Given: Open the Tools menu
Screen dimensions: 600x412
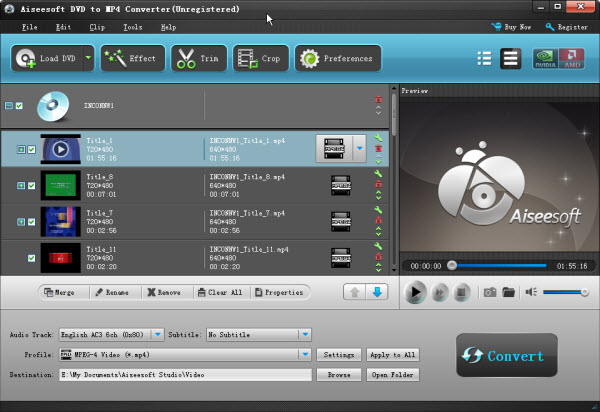Looking at the screenshot, I should click(x=132, y=27).
